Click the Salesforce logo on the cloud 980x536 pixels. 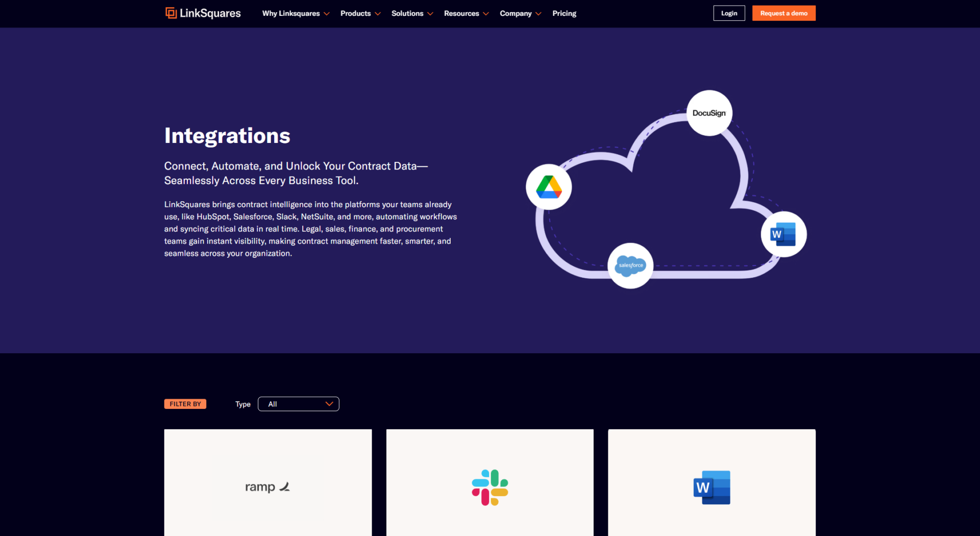point(630,265)
